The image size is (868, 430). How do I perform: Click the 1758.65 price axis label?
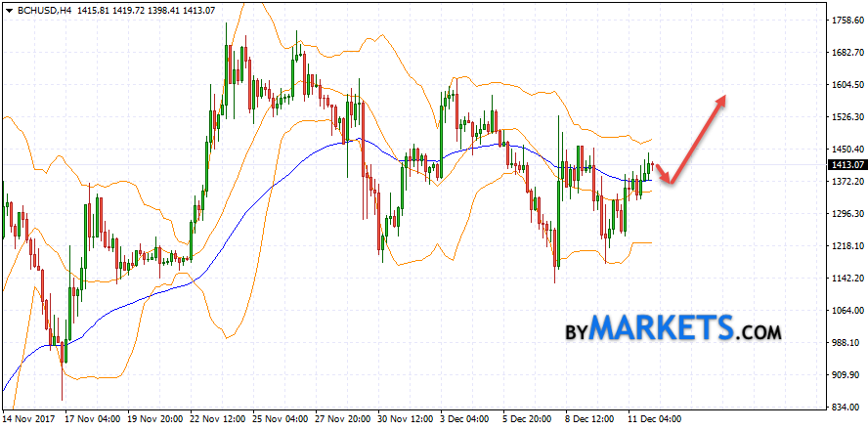(x=846, y=21)
